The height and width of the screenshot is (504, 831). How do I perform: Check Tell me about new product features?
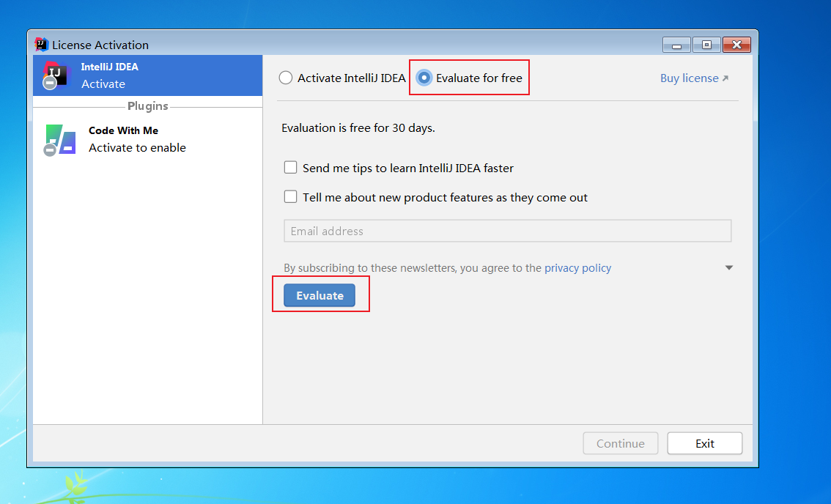click(x=290, y=197)
